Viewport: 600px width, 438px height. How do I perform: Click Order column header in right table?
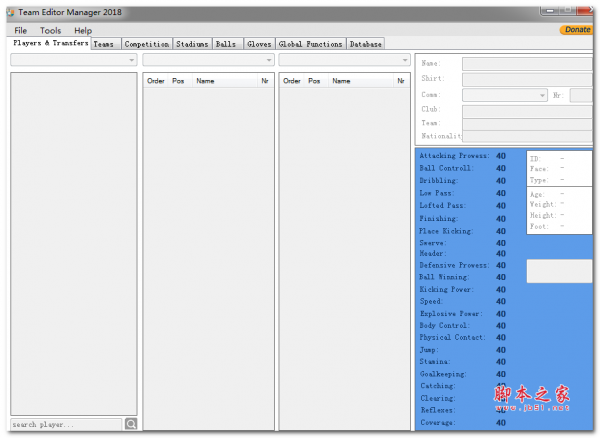292,81
